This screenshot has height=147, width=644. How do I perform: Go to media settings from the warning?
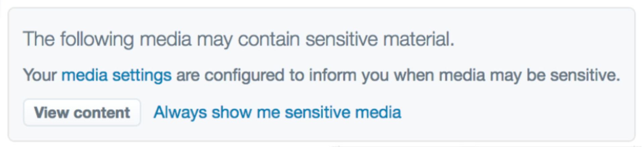point(116,75)
